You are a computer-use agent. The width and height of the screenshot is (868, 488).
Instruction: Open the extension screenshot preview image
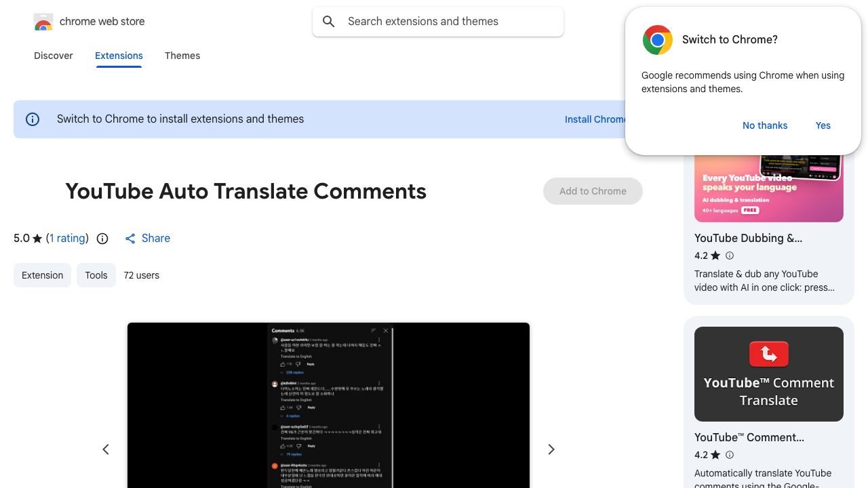[328, 405]
